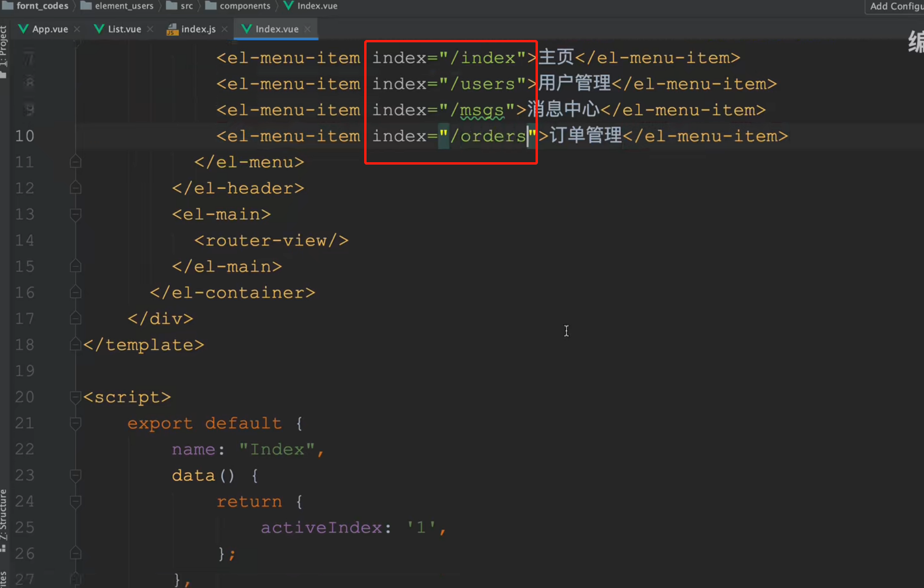The height and width of the screenshot is (588, 924).
Task: Open the Project tool window
Action: [4, 51]
